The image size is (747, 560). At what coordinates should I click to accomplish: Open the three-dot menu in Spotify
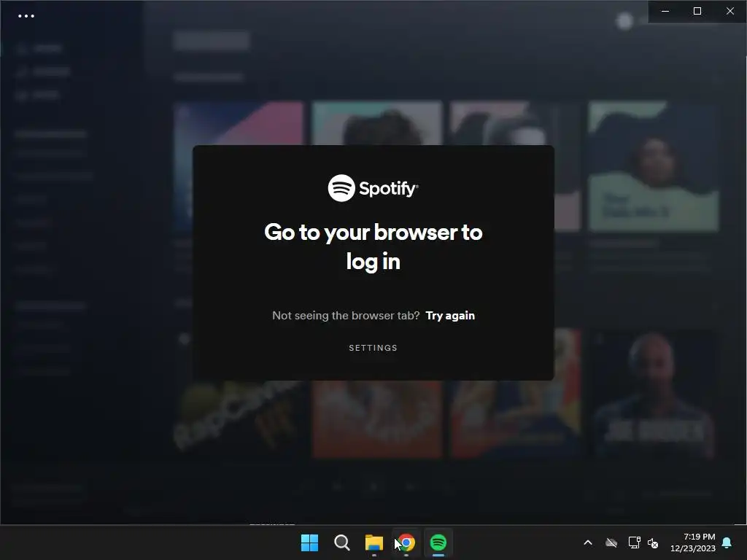tap(26, 16)
